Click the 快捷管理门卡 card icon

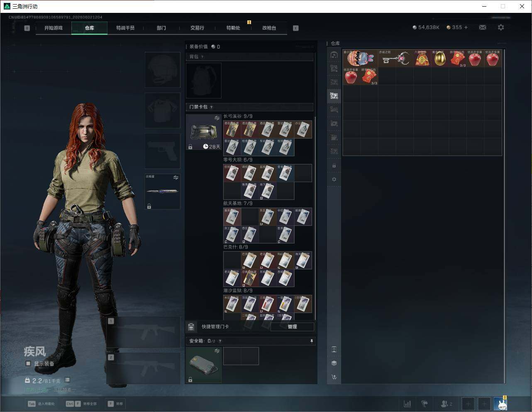pos(191,327)
